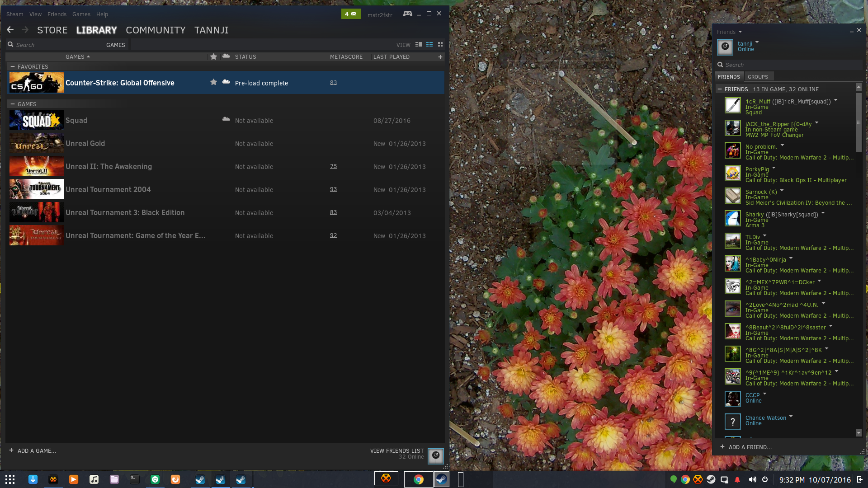Go to the STORE section

pos(52,30)
